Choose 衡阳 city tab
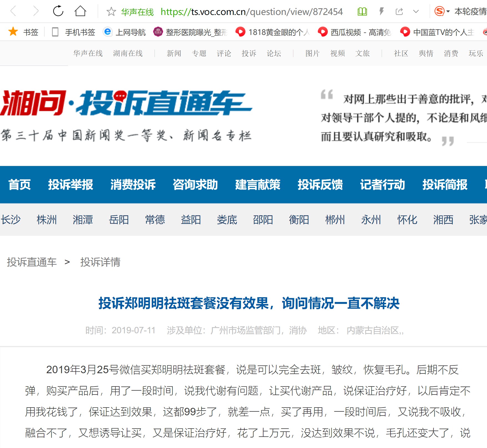The image size is (487, 448). 299,220
